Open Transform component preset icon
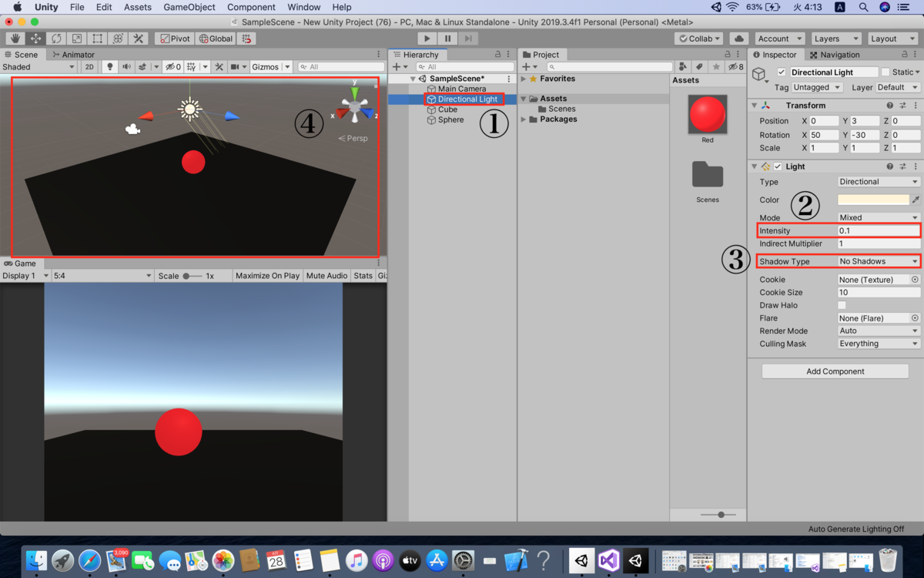Screen dimensions: 924x578 [902, 106]
